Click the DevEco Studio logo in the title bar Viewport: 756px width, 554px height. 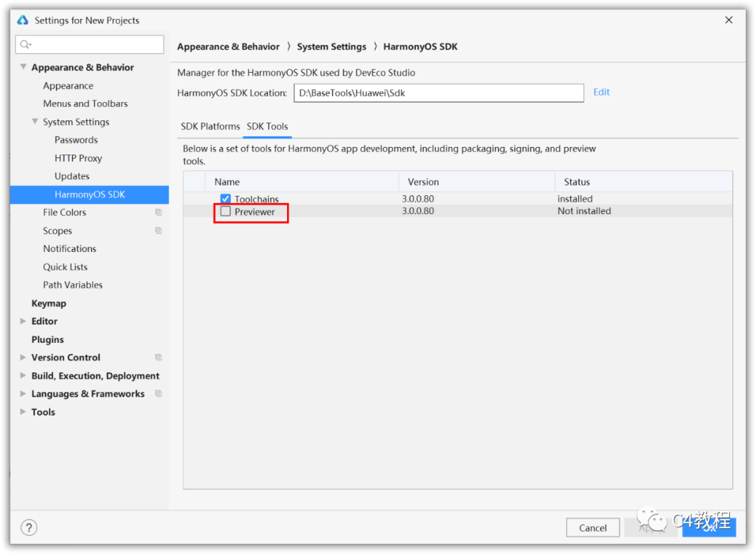[x=22, y=20]
